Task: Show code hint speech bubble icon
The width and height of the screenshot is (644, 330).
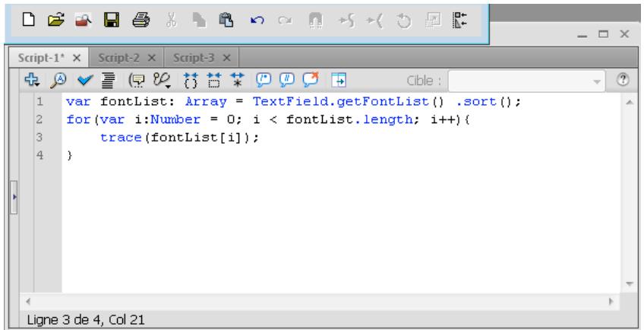Action: click(x=137, y=81)
